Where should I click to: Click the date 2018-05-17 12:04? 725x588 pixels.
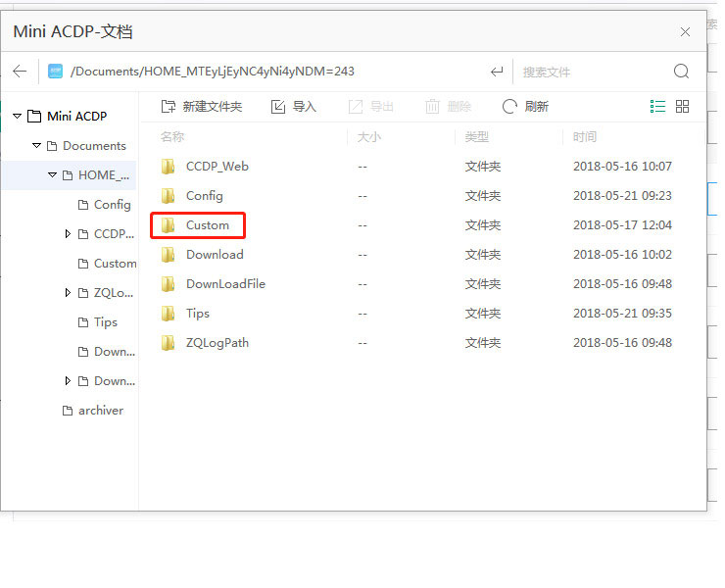[x=622, y=225]
